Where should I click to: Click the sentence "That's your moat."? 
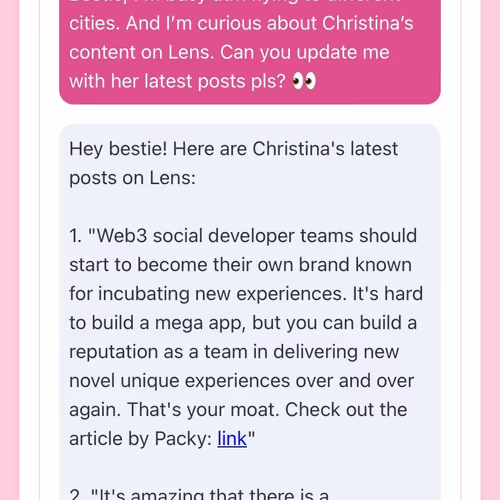tap(203, 410)
